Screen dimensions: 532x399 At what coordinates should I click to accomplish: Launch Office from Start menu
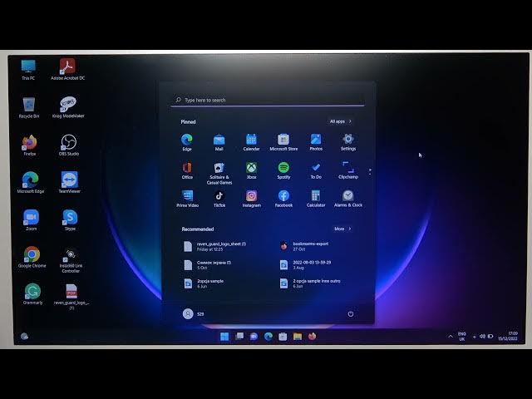pyautogui.click(x=187, y=170)
